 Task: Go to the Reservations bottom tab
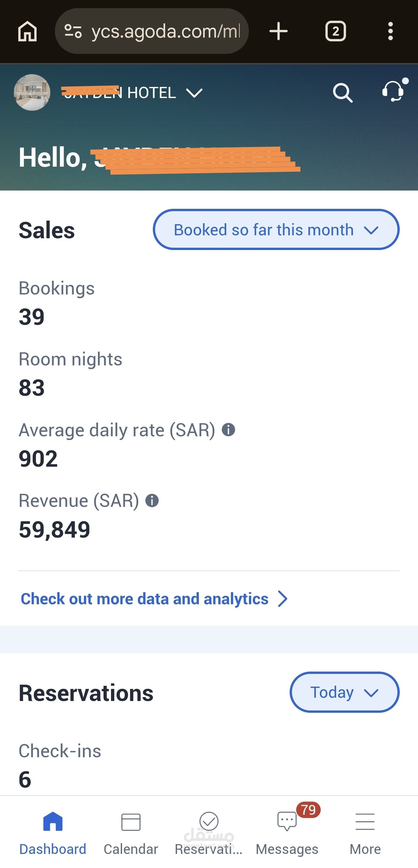(208, 833)
